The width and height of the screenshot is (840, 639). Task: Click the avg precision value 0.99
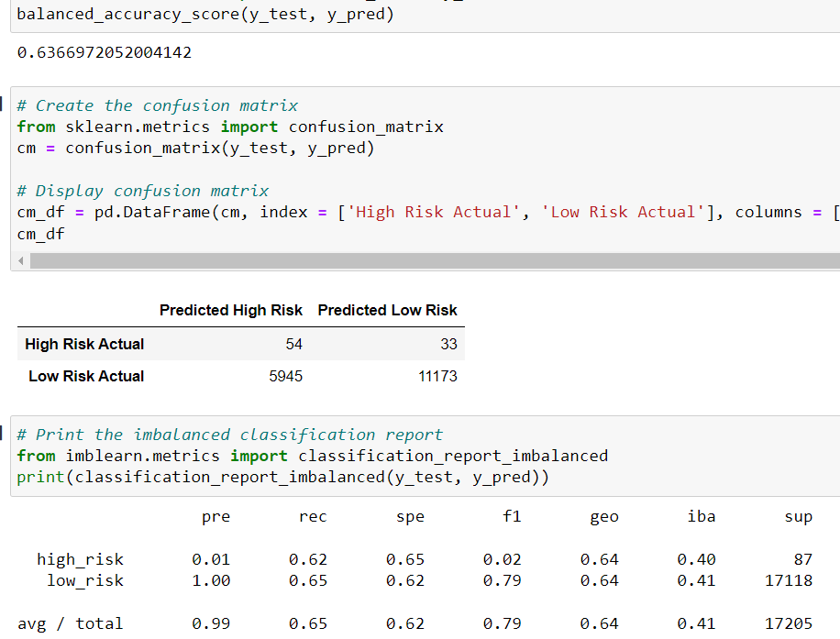pyautogui.click(x=211, y=623)
